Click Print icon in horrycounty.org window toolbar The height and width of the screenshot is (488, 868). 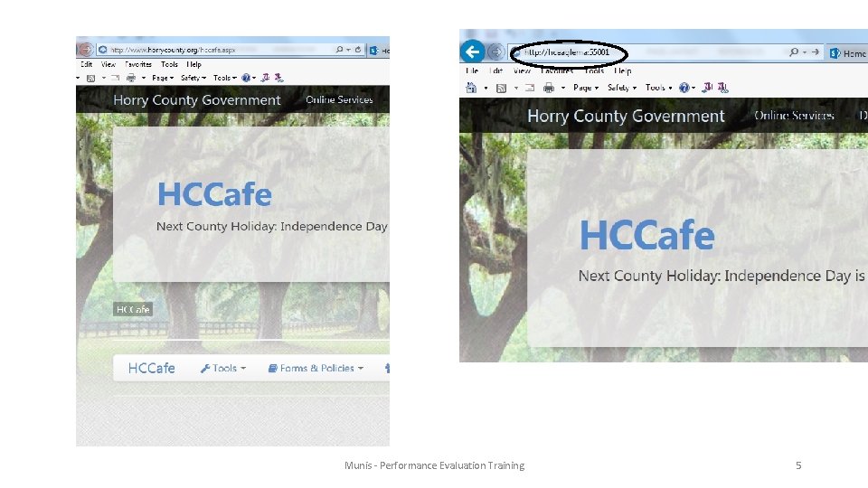coord(130,78)
